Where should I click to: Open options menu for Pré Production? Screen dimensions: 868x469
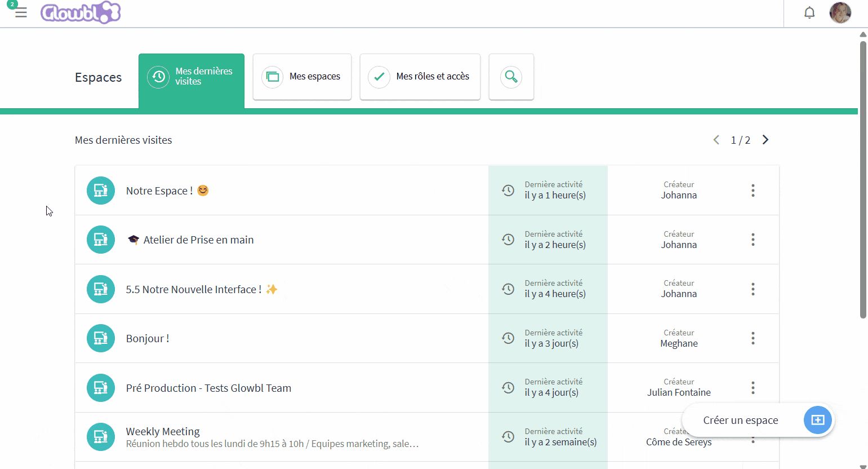753,388
